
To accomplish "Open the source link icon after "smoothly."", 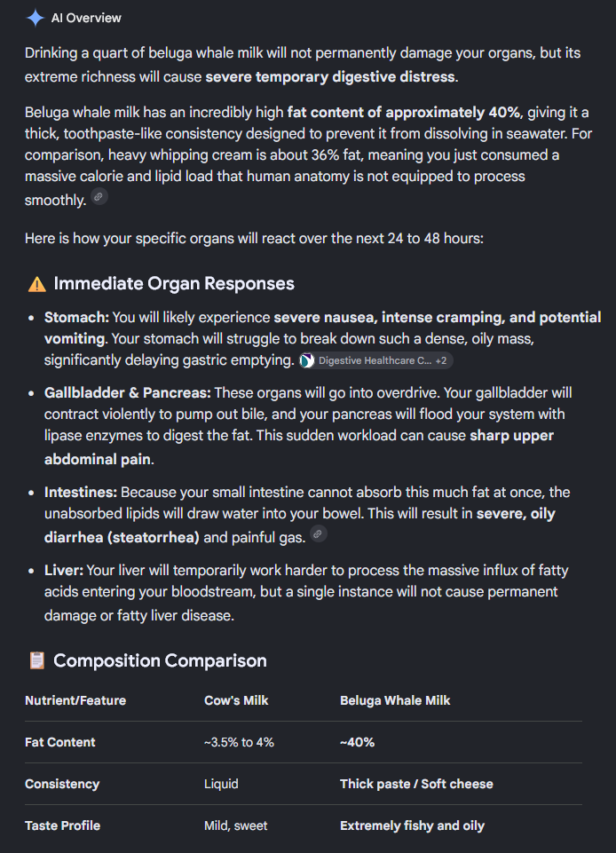I will [99, 197].
